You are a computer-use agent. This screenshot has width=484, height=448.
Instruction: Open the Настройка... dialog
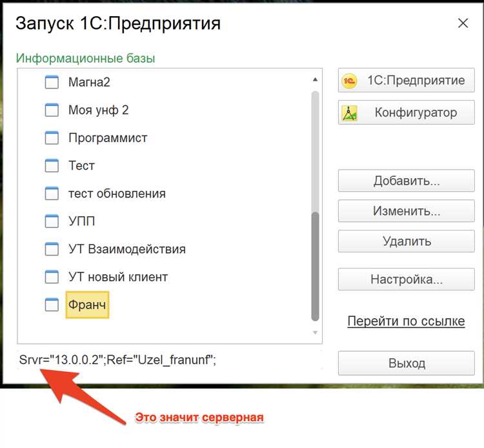[406, 280]
